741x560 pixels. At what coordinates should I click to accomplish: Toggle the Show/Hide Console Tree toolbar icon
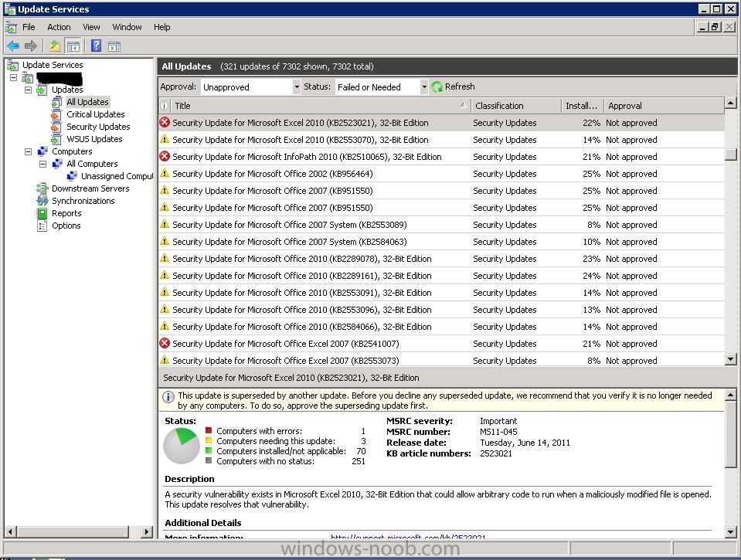[x=73, y=46]
